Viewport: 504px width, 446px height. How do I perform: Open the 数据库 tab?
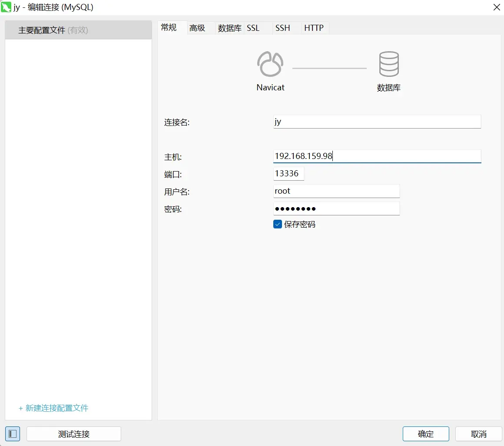tap(229, 28)
